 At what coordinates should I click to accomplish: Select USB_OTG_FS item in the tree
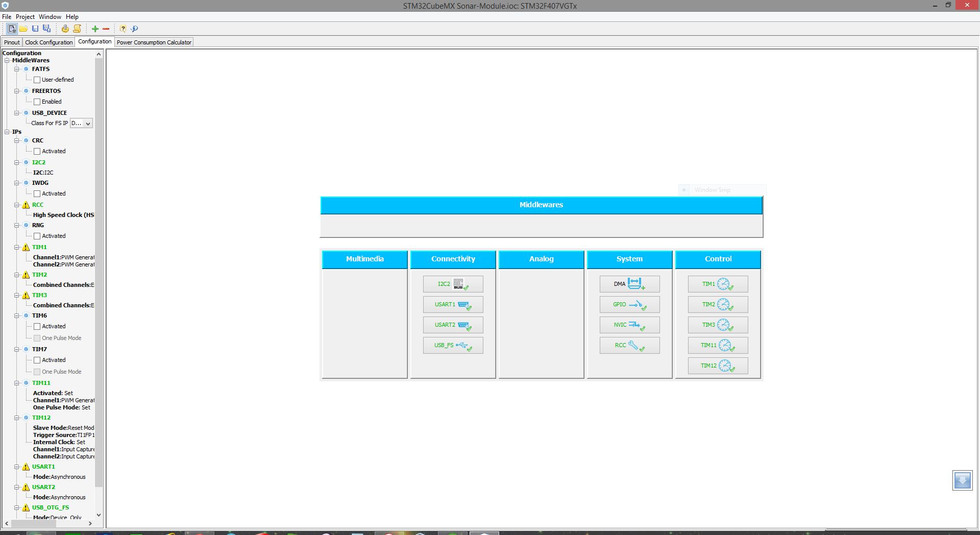click(51, 507)
